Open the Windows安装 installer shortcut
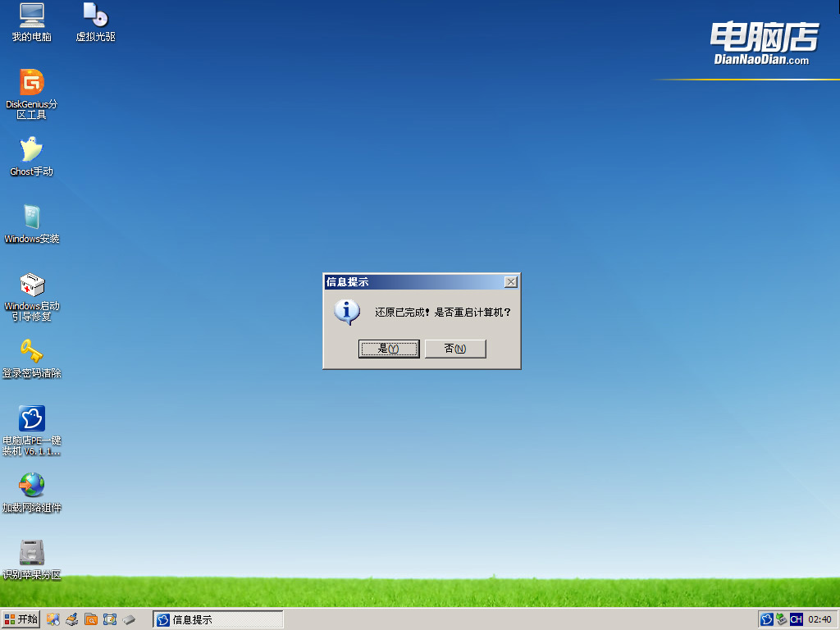 click(31, 221)
